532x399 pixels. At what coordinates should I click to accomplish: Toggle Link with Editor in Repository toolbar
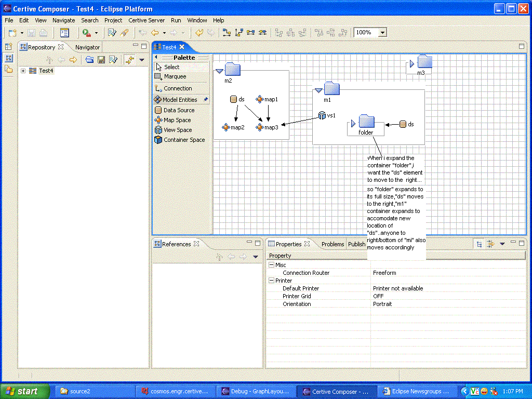pyautogui.click(x=129, y=60)
